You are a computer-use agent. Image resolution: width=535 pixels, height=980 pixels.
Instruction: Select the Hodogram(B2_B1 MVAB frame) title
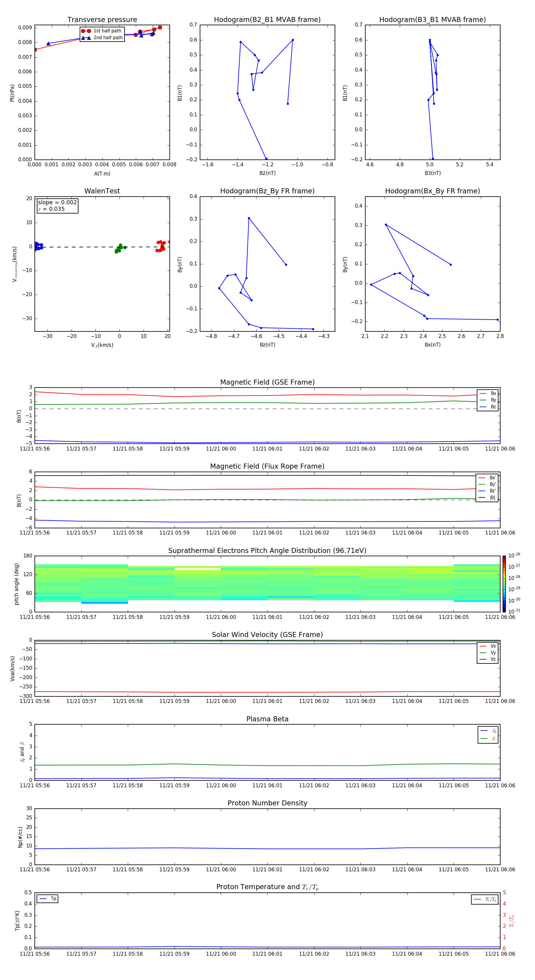click(x=267, y=20)
